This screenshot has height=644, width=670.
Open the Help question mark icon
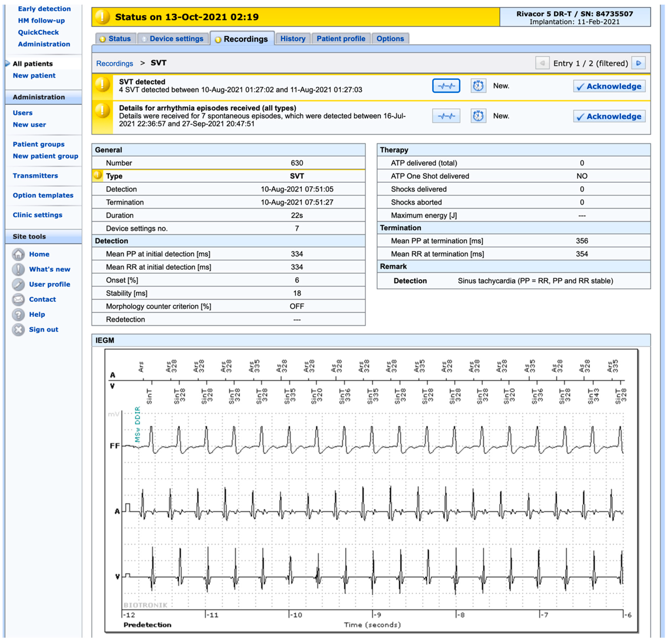pos(18,314)
